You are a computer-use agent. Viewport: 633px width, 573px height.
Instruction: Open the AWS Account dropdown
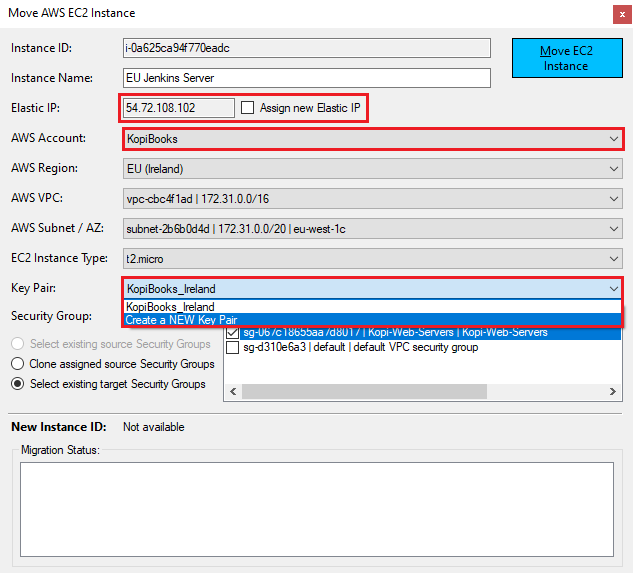(373, 139)
